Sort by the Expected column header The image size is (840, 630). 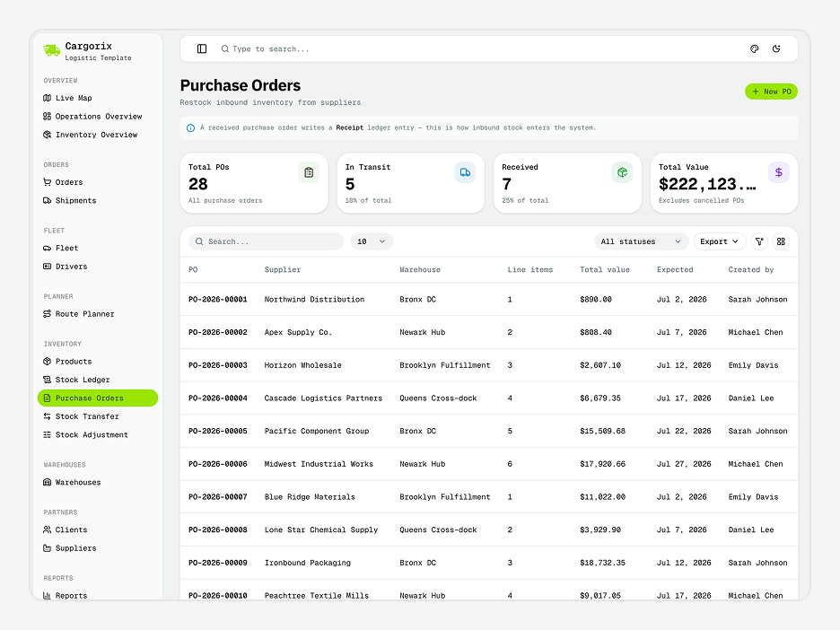point(675,270)
